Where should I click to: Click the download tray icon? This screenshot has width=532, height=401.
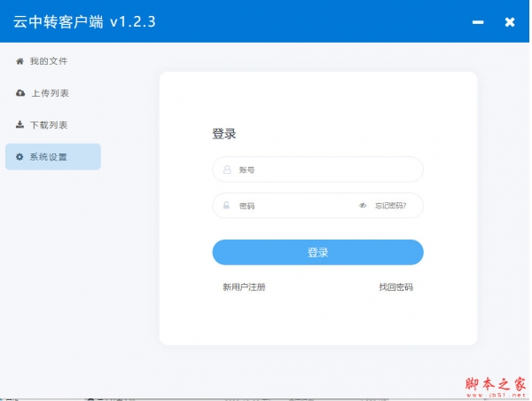pos(20,124)
